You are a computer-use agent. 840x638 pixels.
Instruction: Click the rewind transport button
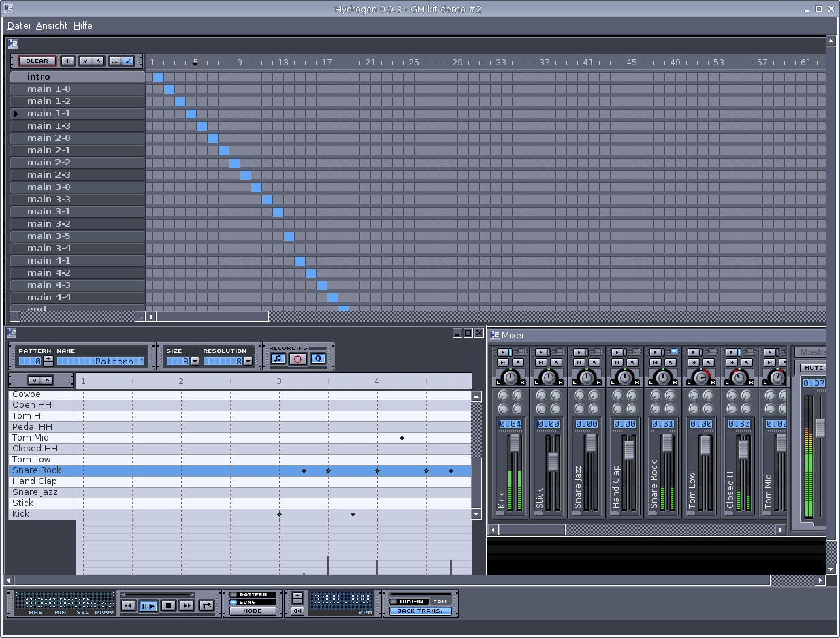[128, 605]
